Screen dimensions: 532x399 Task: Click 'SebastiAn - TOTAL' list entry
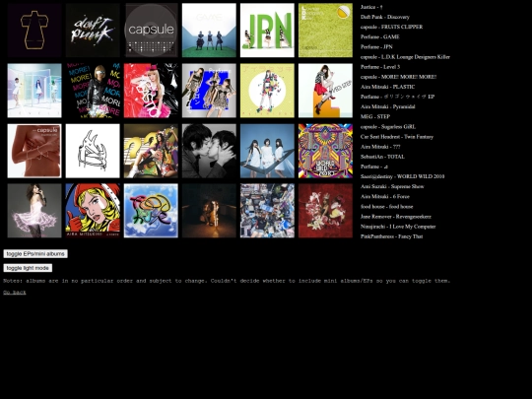click(x=382, y=157)
